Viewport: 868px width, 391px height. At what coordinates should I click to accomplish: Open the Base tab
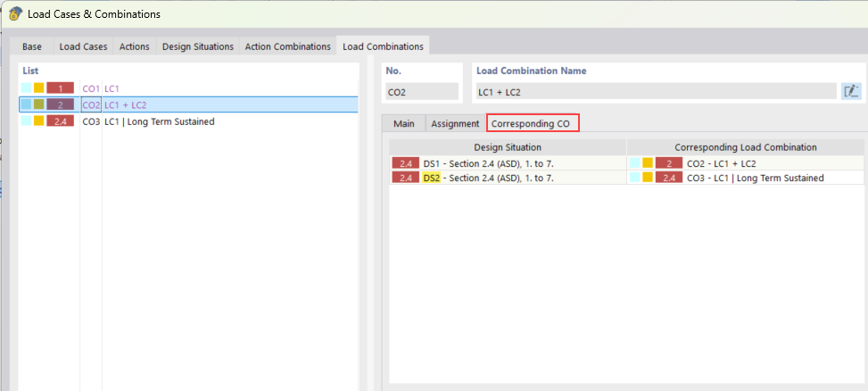coord(32,46)
